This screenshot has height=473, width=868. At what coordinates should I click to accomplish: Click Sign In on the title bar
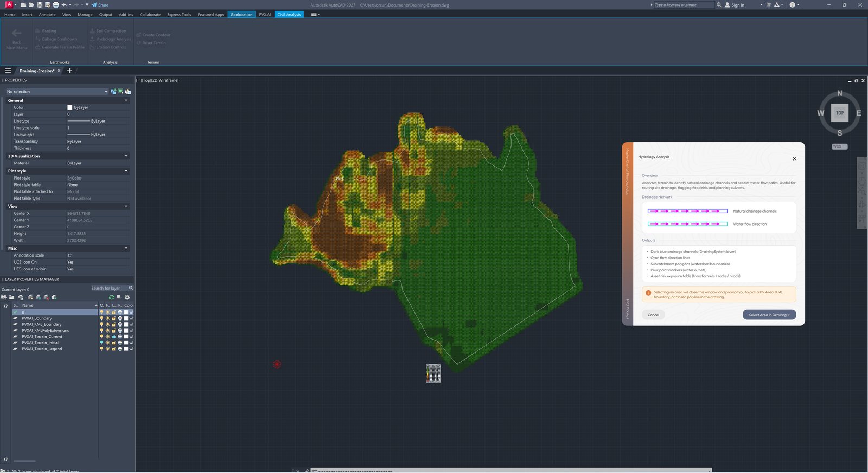[735, 5]
